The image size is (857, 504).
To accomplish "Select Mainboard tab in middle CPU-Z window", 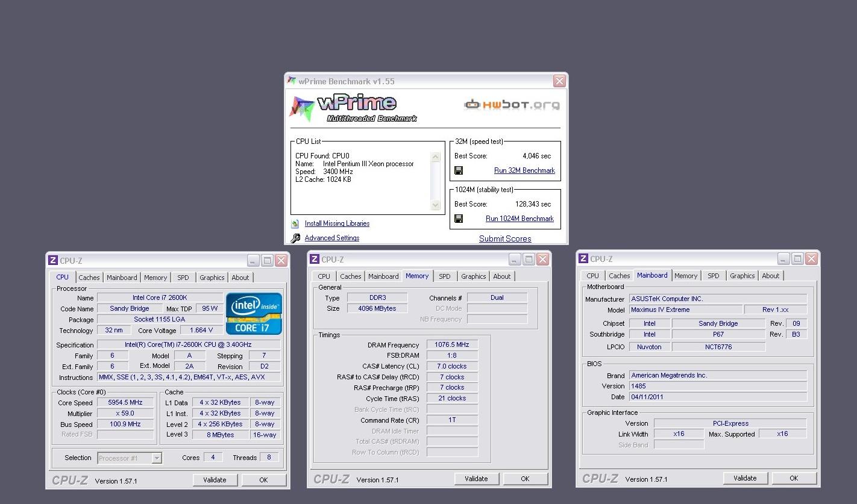I will [383, 276].
